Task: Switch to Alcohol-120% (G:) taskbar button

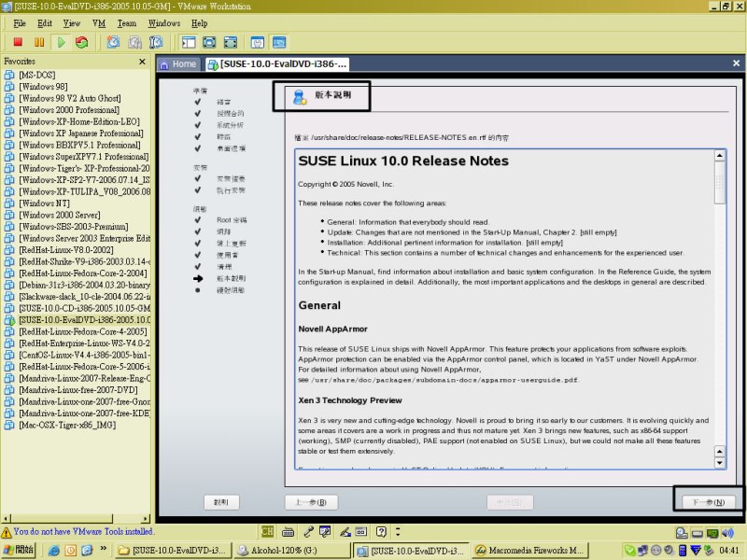Action: pyautogui.click(x=292, y=551)
